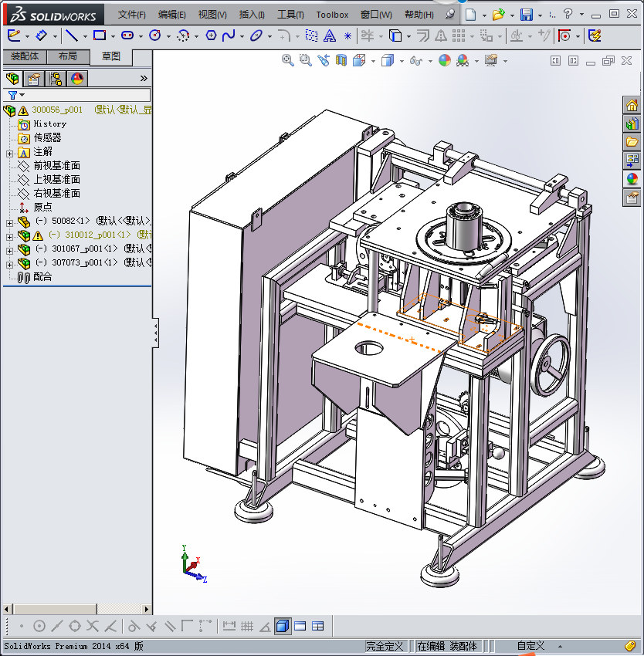This screenshot has height=656, width=644.
Task: Expand the 注解 annotations folder
Action: (x=9, y=152)
